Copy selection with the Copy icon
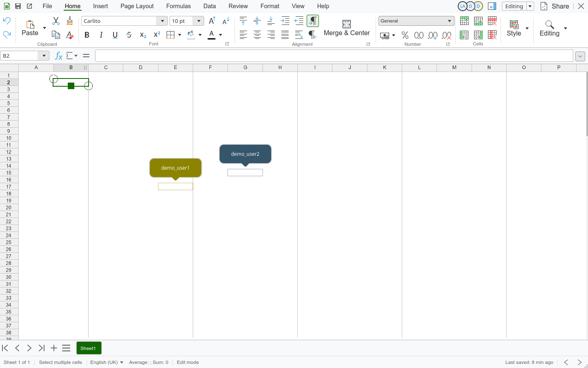The image size is (588, 368). [56, 35]
